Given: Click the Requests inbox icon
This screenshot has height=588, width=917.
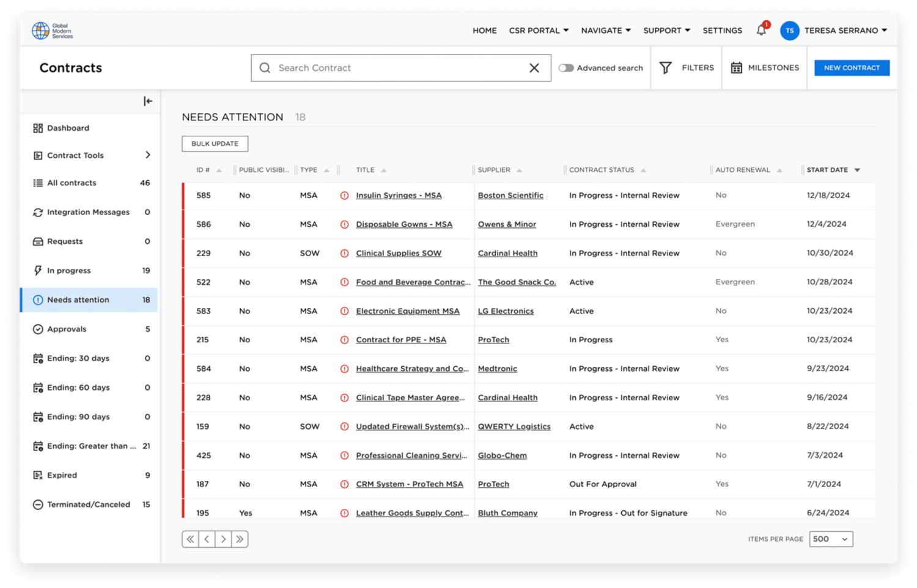Looking at the screenshot, I should (x=38, y=241).
